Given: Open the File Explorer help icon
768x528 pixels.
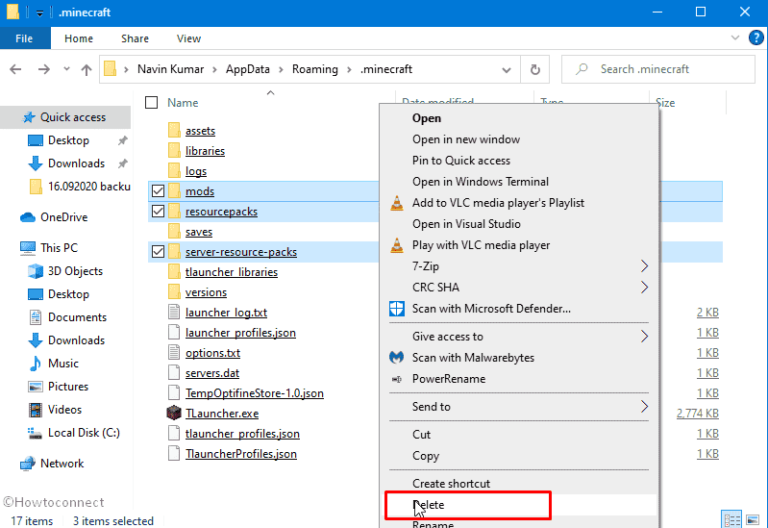Looking at the screenshot, I should 756,38.
